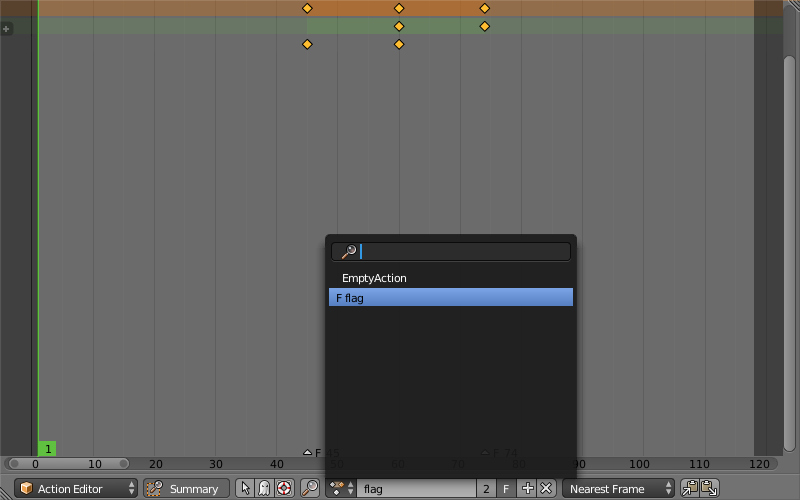This screenshot has width=800, height=500.
Task: Enable the only-selected arrow filter
Action: click(x=245, y=488)
